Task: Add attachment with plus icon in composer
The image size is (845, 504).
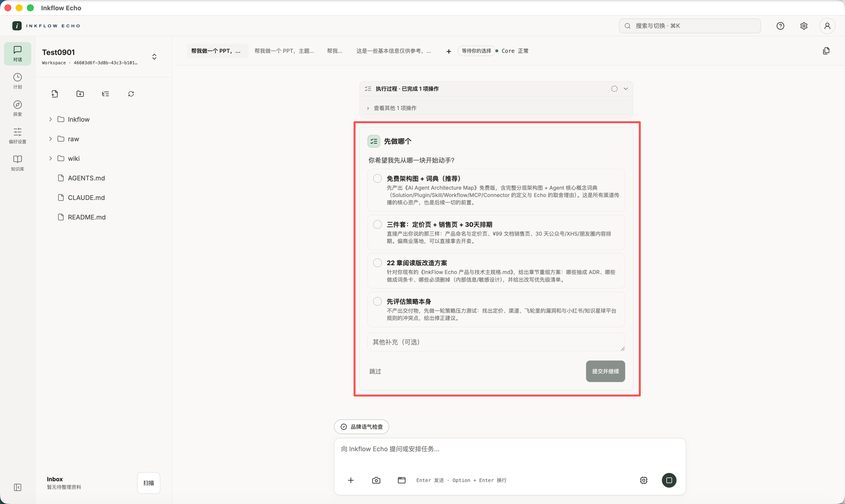Action: [351, 480]
